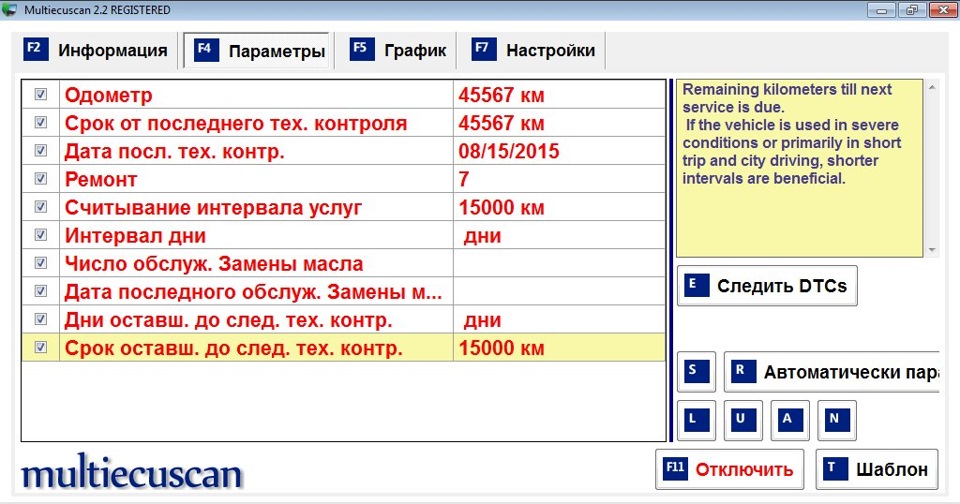Click the Ремонт value 7

point(464,179)
